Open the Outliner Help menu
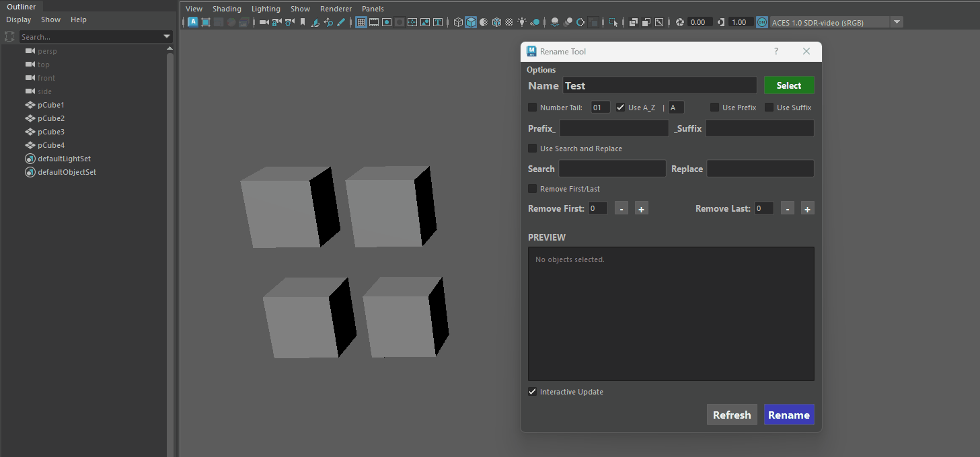 pos(79,19)
